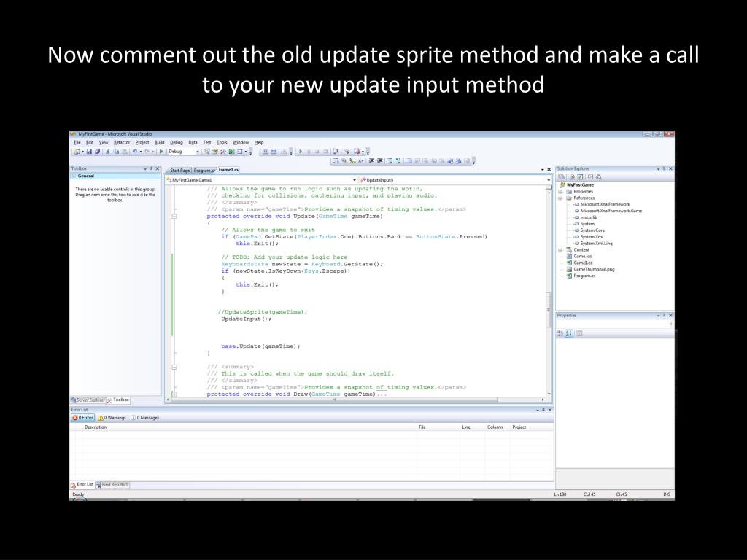Screen dimensions: 747x560
Task: Select the Microsoft.Xna.Framework.Game reference
Action: (611, 211)
